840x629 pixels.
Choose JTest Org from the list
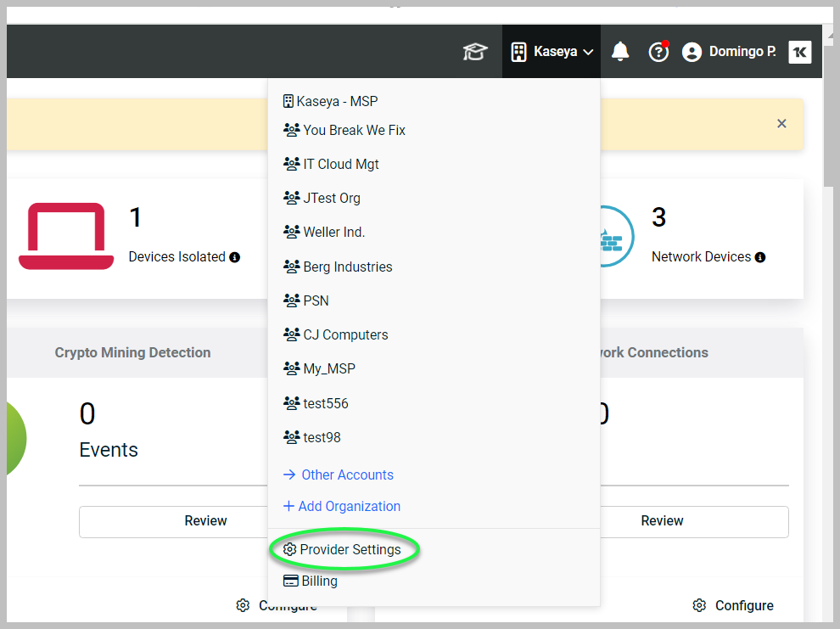point(322,199)
